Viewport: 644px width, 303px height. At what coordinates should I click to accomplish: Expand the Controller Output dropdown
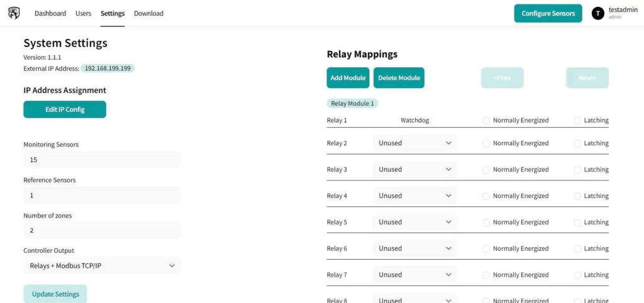(x=102, y=266)
